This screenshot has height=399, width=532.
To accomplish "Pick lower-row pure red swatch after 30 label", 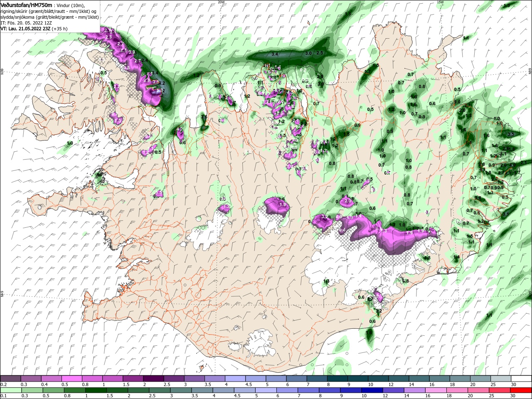I will tap(520, 390).
